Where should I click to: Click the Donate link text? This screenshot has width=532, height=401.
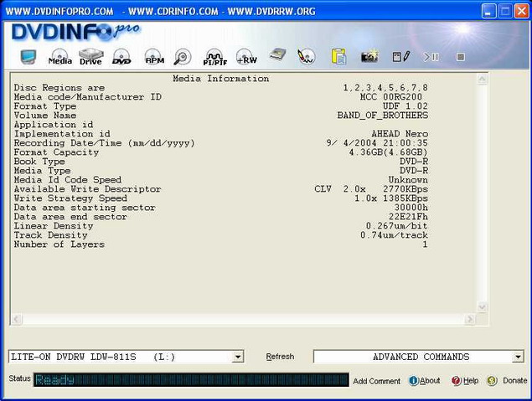tap(515, 381)
